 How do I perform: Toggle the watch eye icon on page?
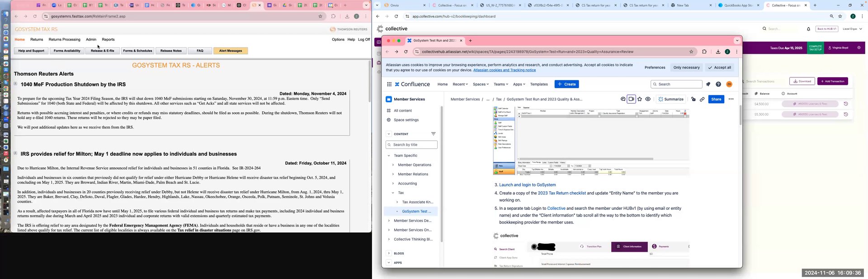coord(648,99)
